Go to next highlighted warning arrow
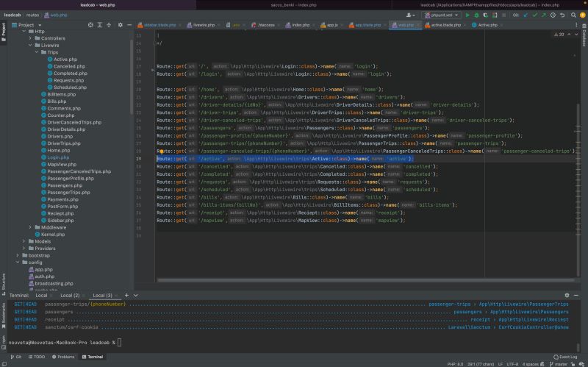The image size is (588, 367). click(576, 34)
